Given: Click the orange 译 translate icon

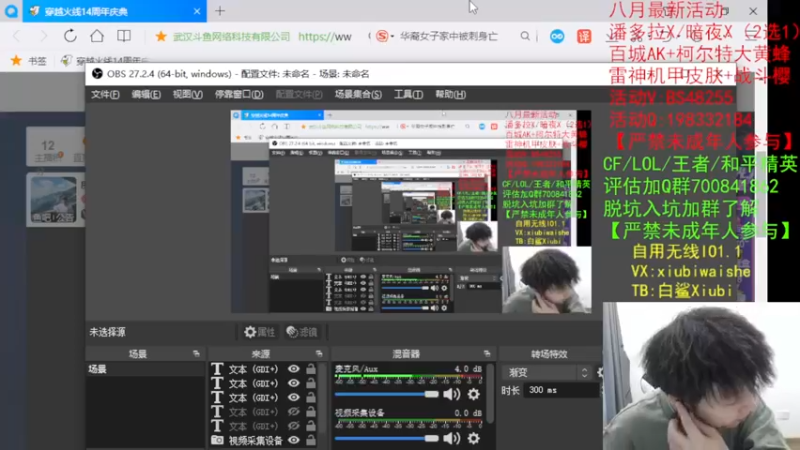Looking at the screenshot, I should click(x=584, y=36).
